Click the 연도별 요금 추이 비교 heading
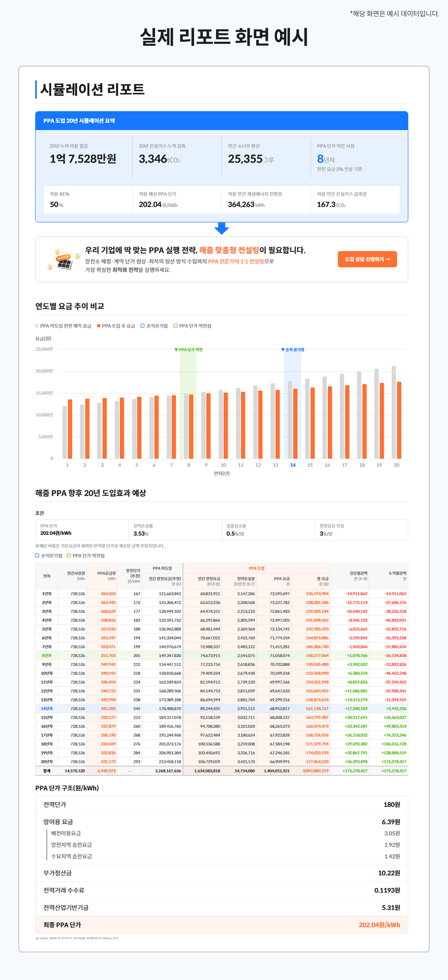The width and height of the screenshot is (448, 980). coord(70,306)
